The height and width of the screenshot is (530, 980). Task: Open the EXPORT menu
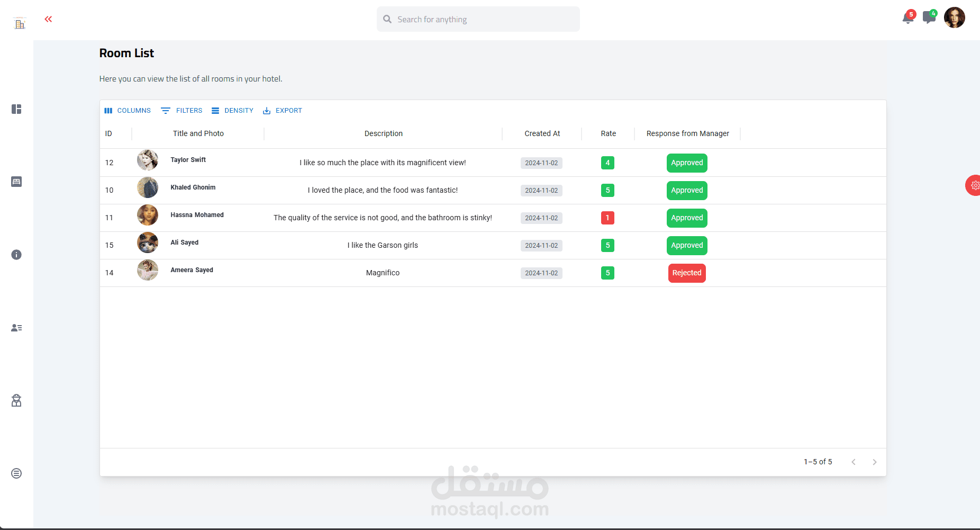click(x=283, y=111)
